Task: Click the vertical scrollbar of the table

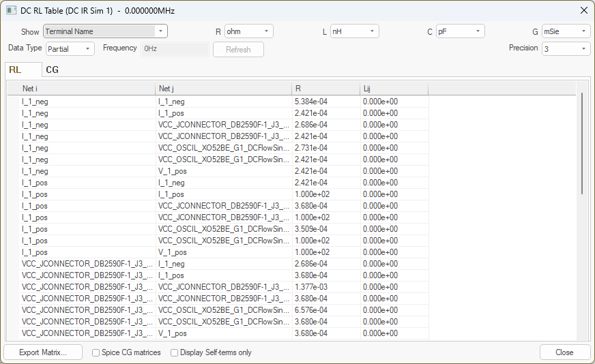Action: coord(582,143)
